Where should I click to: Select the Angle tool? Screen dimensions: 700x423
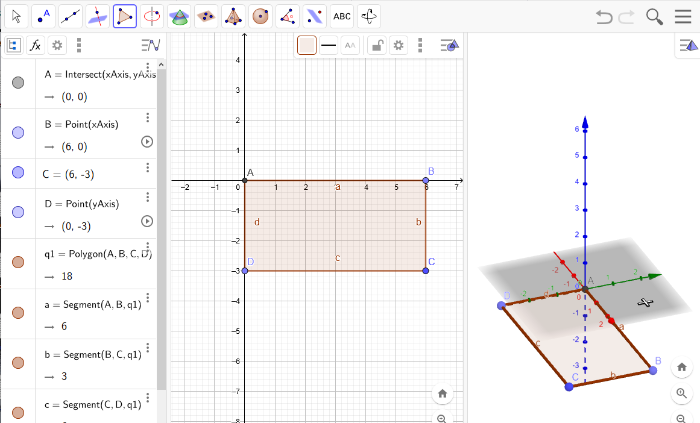pos(288,17)
